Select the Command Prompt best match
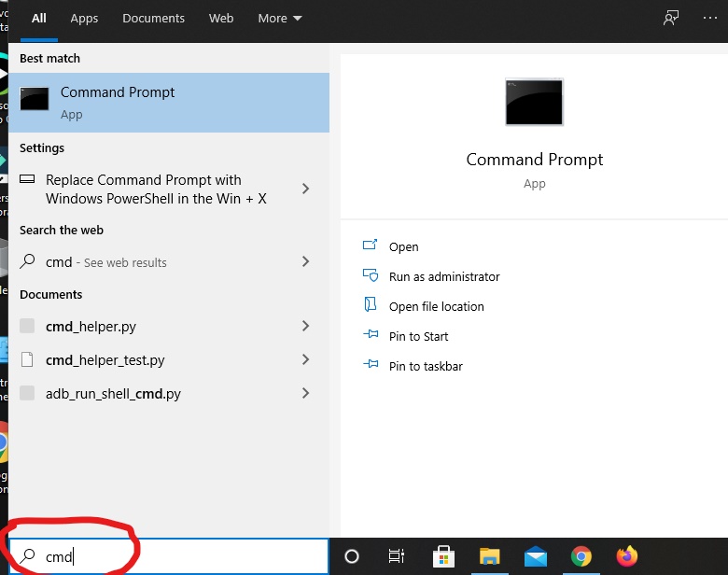 [x=169, y=103]
